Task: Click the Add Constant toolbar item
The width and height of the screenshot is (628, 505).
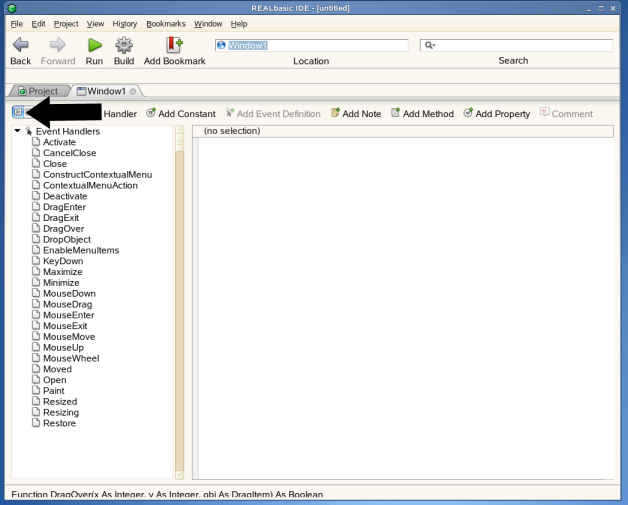Action: (x=181, y=114)
